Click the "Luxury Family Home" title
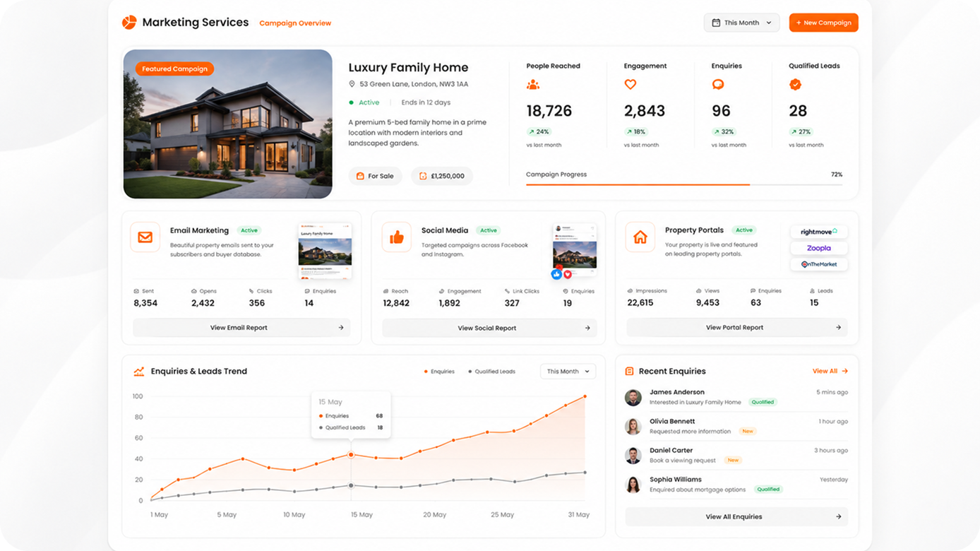Viewport: 980px width, 551px height. [408, 68]
